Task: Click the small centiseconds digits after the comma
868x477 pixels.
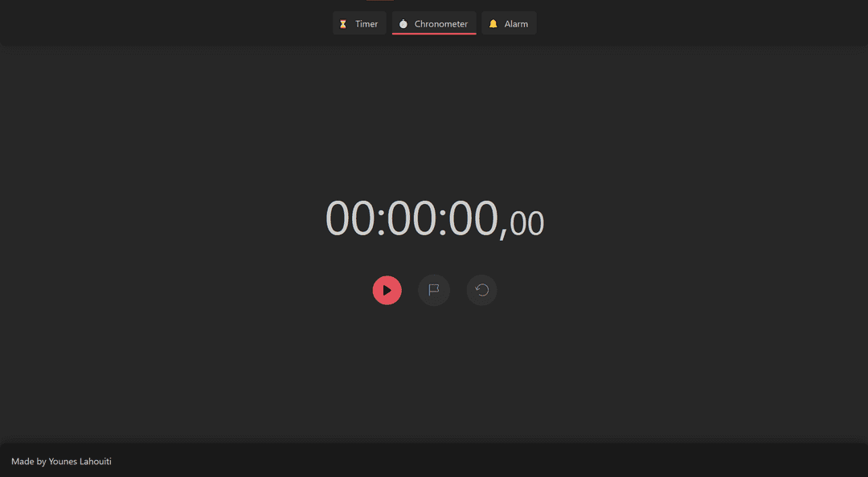Action: [x=526, y=223]
